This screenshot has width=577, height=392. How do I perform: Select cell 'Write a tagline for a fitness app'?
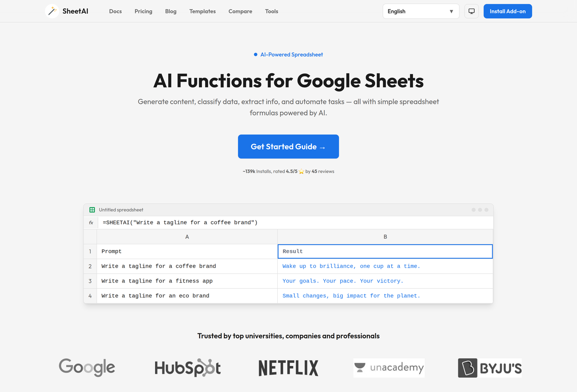(187, 281)
